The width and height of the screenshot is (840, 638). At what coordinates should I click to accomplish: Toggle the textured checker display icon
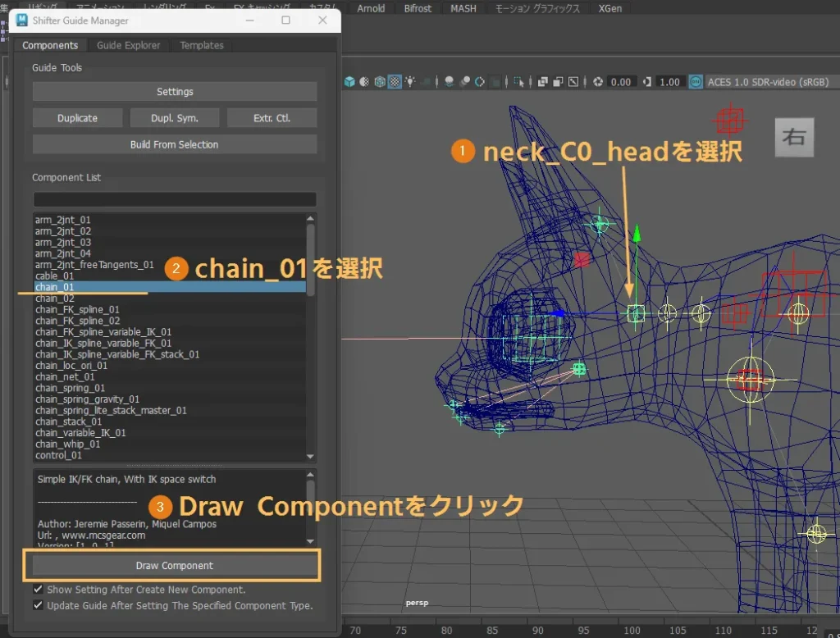click(x=395, y=82)
